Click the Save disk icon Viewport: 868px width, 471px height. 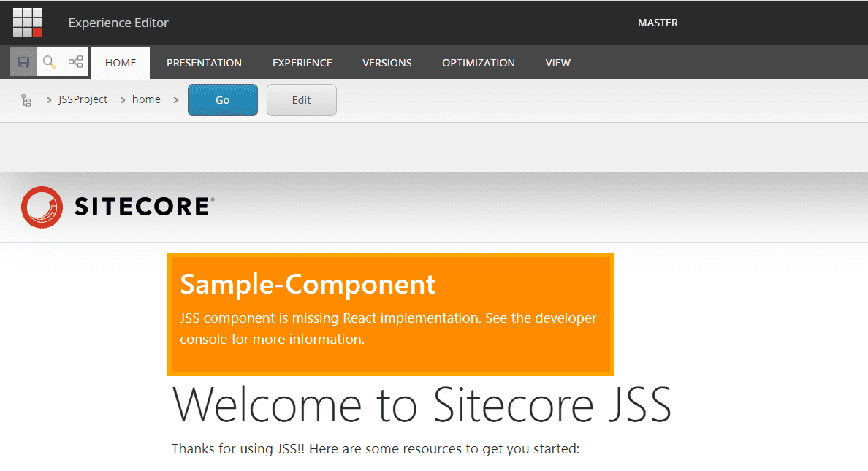(x=23, y=62)
